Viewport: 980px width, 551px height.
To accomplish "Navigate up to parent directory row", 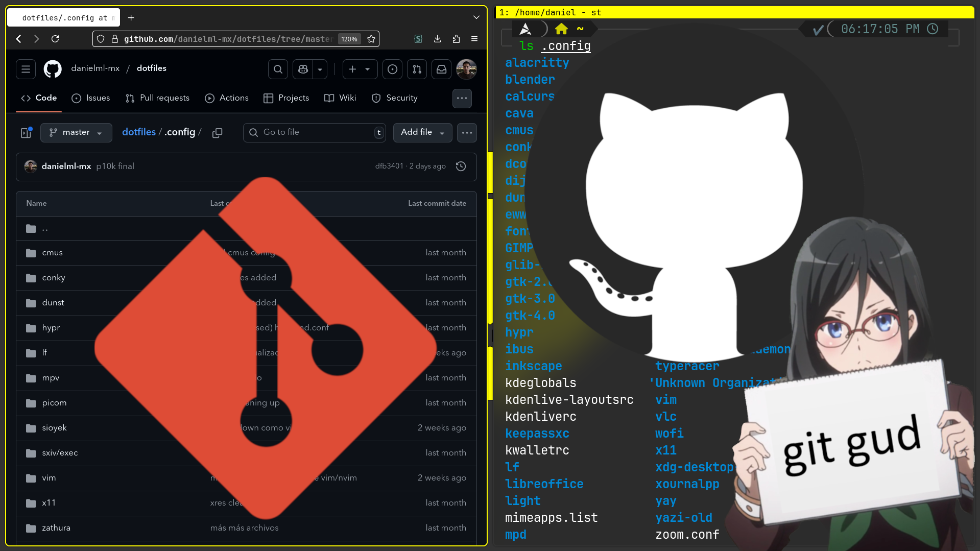I will pos(246,228).
